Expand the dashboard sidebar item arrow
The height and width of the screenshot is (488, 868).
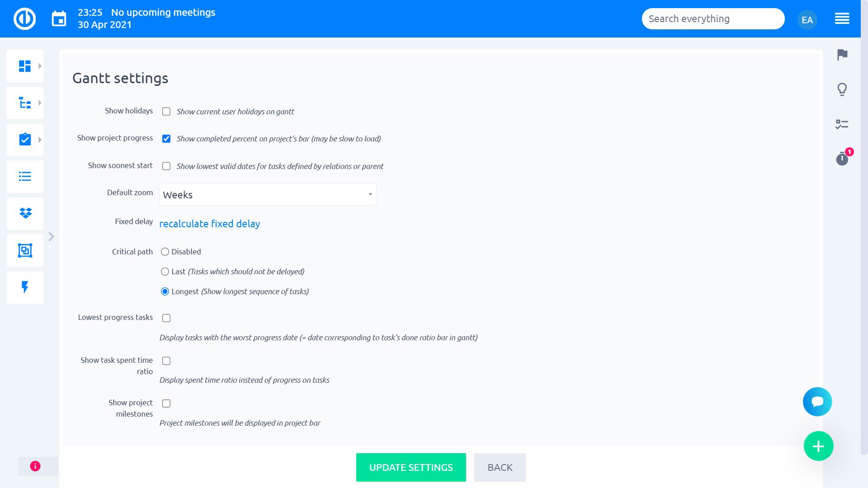pos(40,66)
